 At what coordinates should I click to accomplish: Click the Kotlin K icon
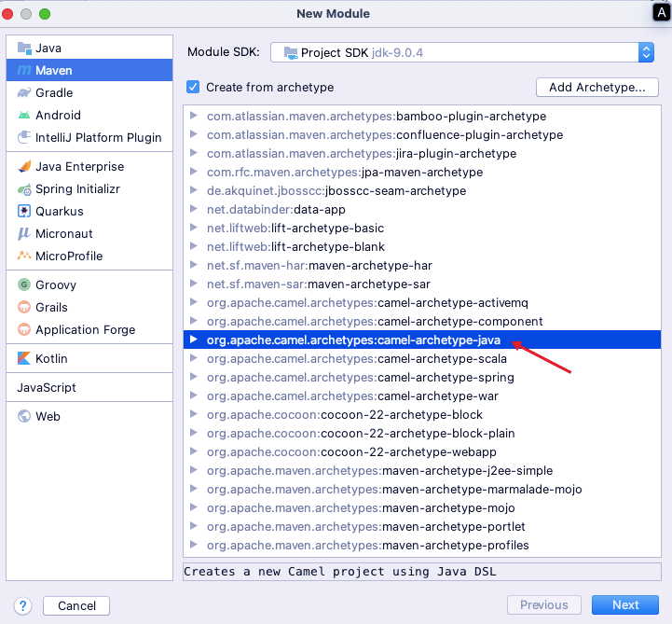point(24,358)
